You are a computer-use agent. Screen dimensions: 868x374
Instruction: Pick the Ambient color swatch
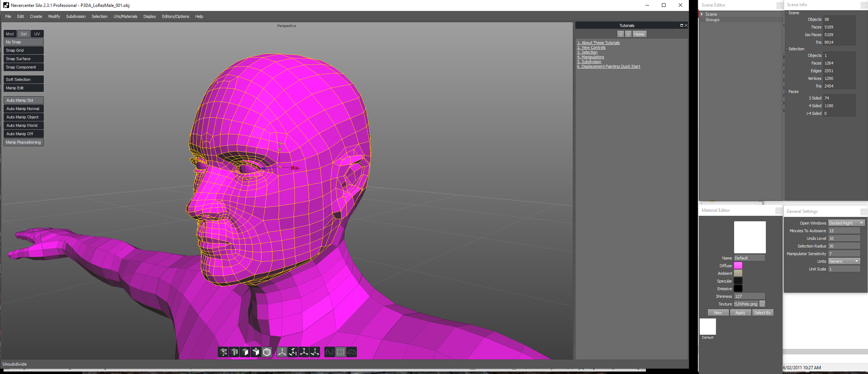(x=738, y=273)
